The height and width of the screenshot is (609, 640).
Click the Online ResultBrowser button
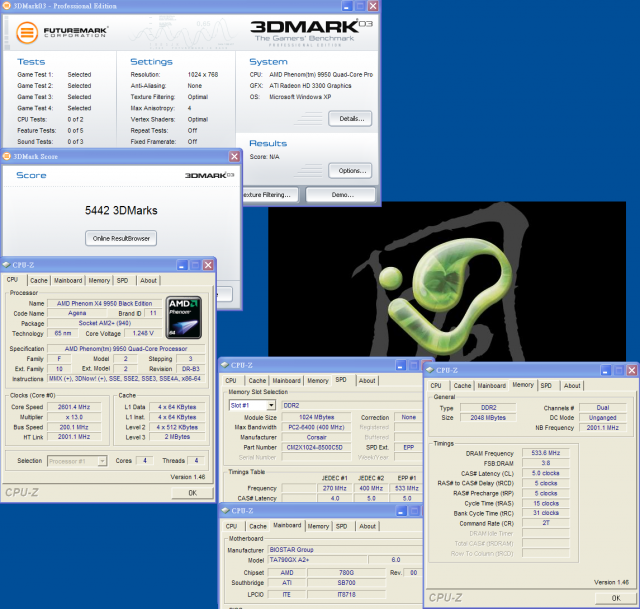(121, 238)
